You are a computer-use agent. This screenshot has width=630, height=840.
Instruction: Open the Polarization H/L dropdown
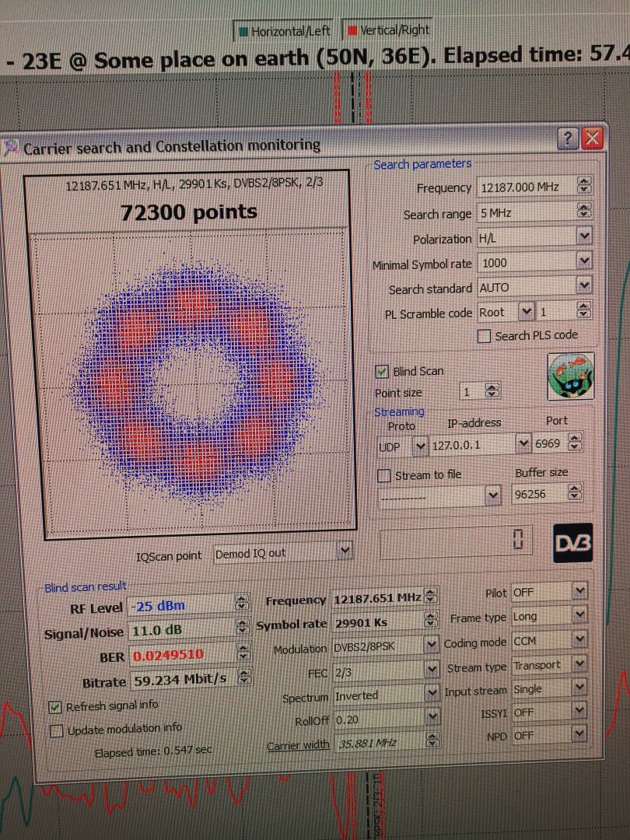[x=584, y=236]
